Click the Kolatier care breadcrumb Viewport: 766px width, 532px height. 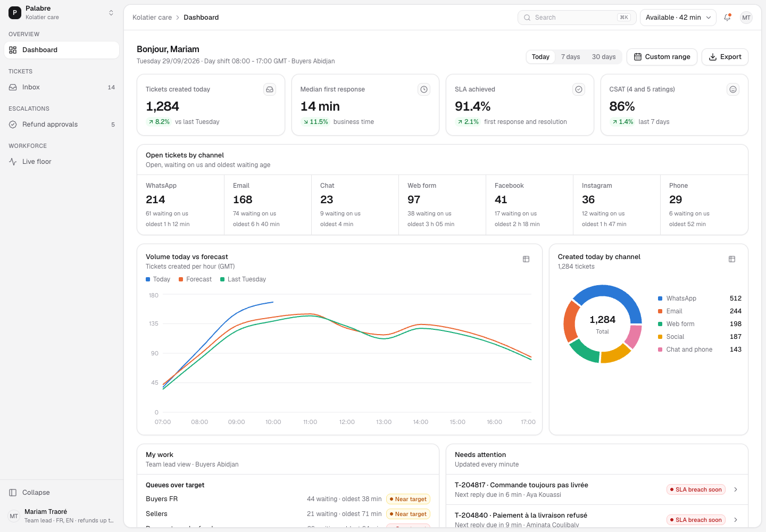(x=152, y=18)
